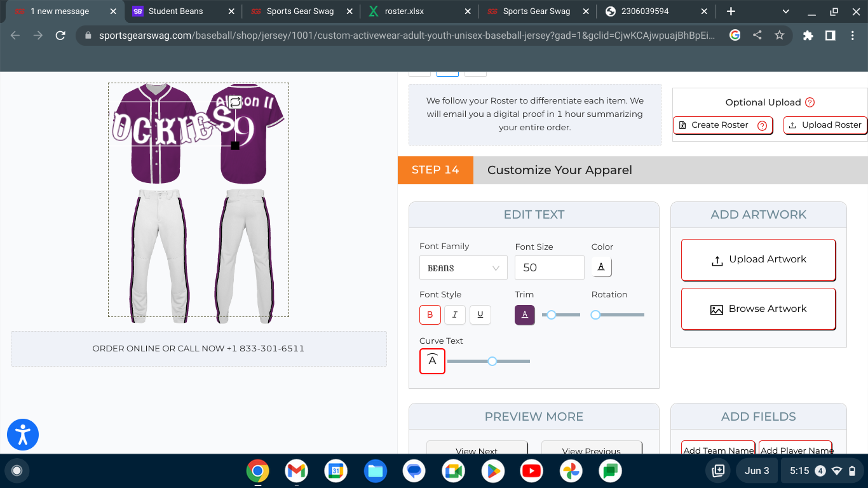Click the purple Trim color swatch

(x=524, y=315)
